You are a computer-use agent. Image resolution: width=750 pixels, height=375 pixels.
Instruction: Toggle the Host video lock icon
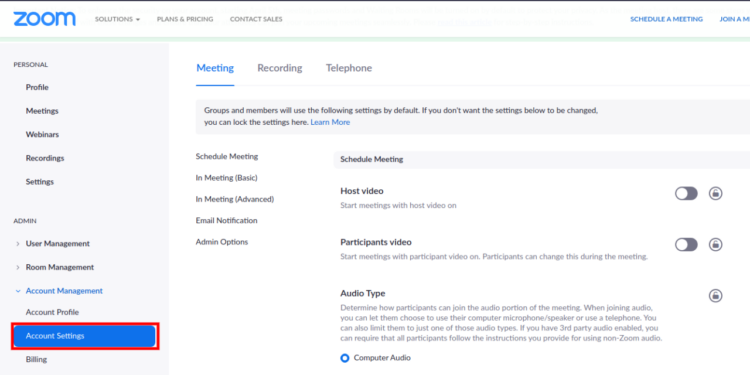coord(715,193)
